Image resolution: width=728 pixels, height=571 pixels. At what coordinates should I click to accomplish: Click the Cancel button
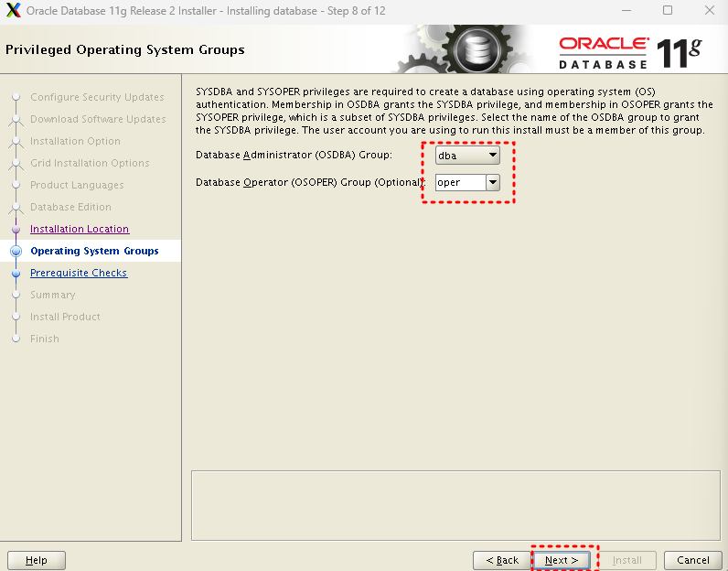pyautogui.click(x=693, y=560)
